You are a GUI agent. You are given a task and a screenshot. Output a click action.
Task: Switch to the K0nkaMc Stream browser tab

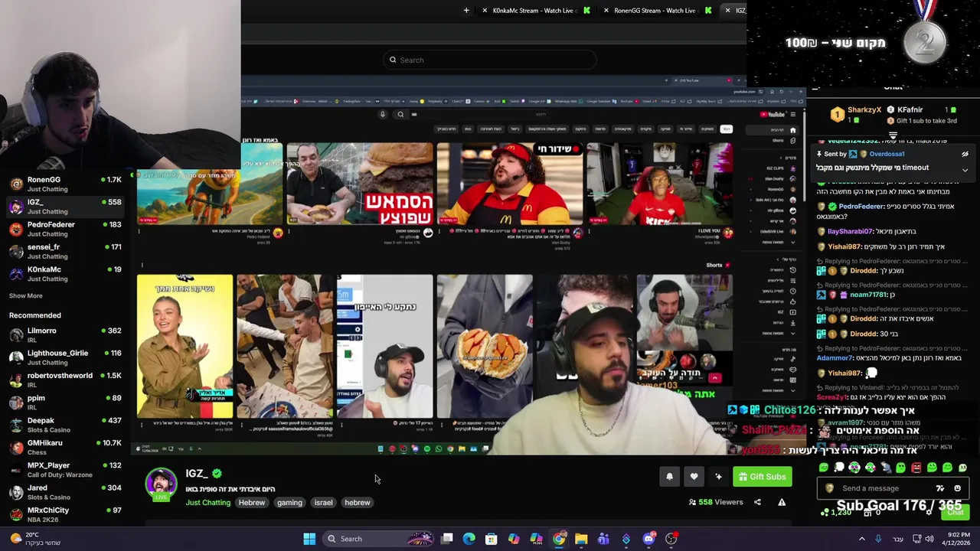[x=536, y=11]
